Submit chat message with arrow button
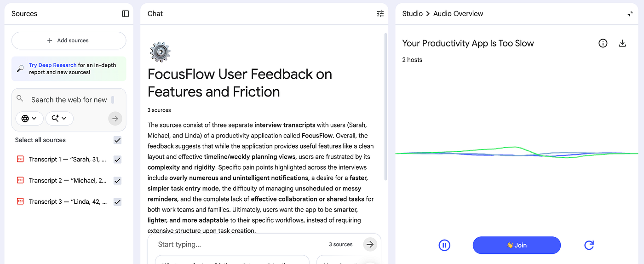 [370, 244]
